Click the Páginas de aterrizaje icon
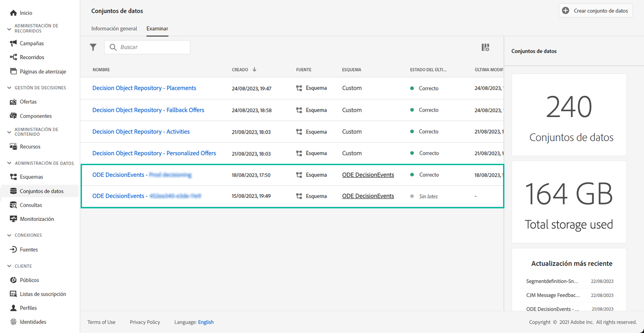644x333 pixels. [x=14, y=72]
